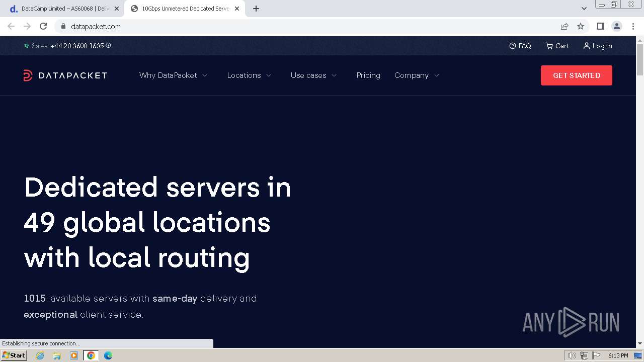The width and height of the screenshot is (644, 362).
Task: Select the 10Gbps Unmetered Dedicated Server tab
Action: [185, 9]
